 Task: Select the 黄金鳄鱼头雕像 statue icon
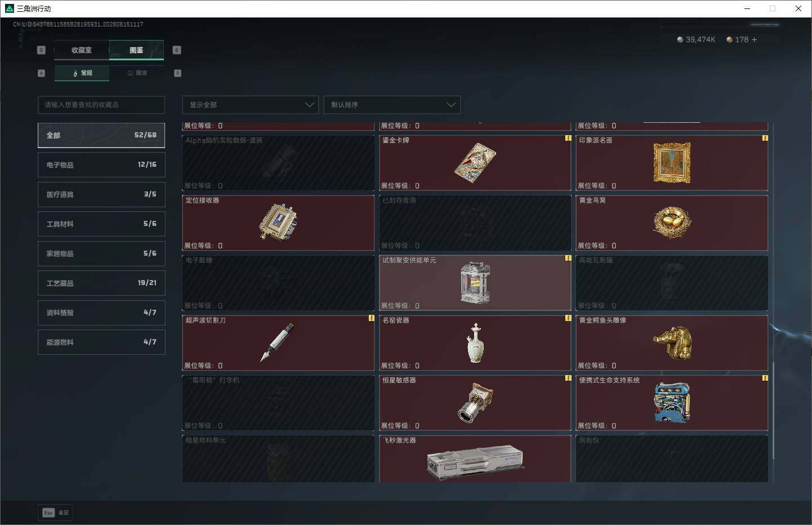pos(672,342)
